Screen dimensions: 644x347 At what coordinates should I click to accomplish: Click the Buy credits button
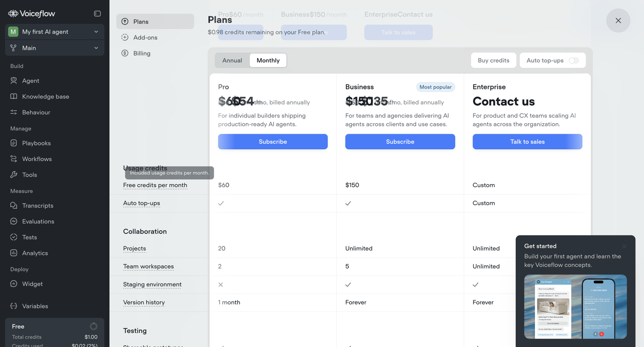[493, 61]
